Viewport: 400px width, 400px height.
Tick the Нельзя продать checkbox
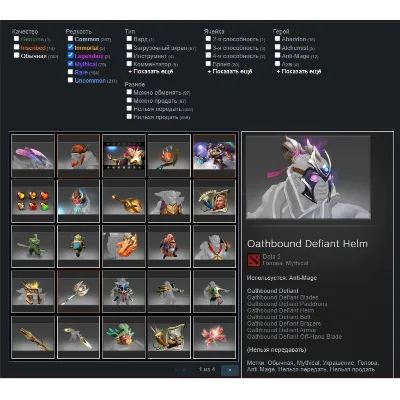click(x=129, y=117)
